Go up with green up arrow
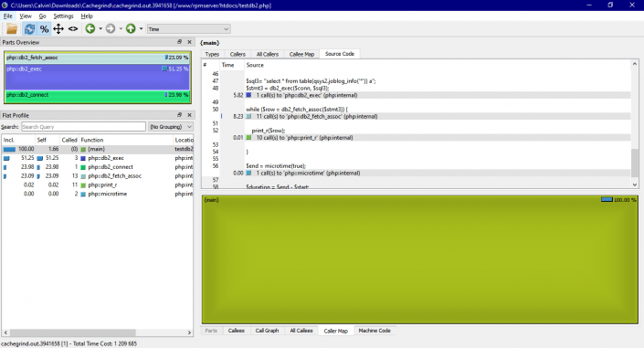The image size is (644, 348). click(131, 28)
